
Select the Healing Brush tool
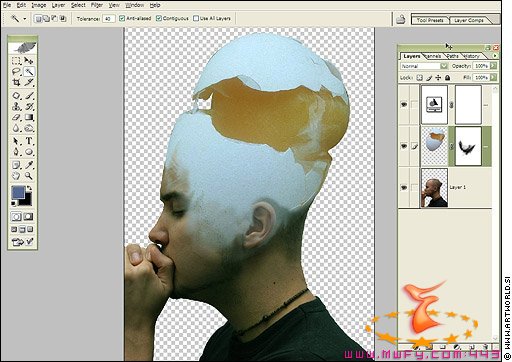click(x=16, y=96)
